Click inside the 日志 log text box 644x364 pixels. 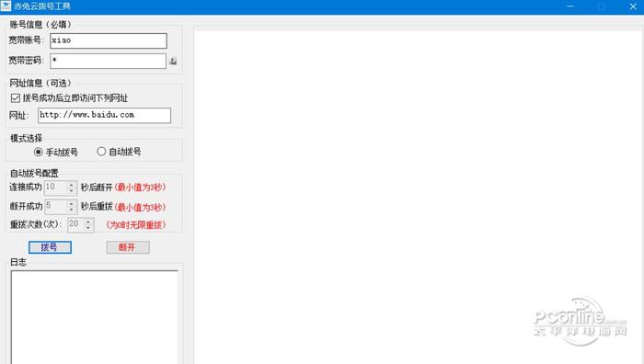[x=95, y=317]
